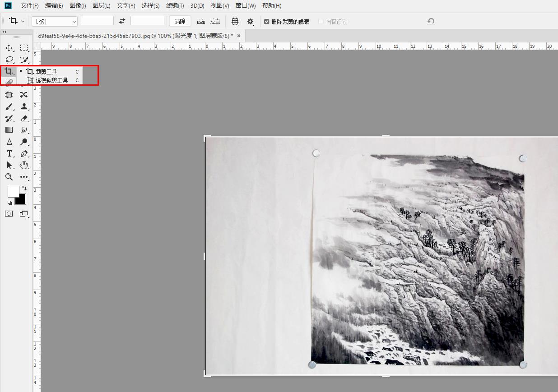Image resolution: width=558 pixels, height=392 pixels.
Task: Swap foreground and background colors
Action: click(24, 188)
